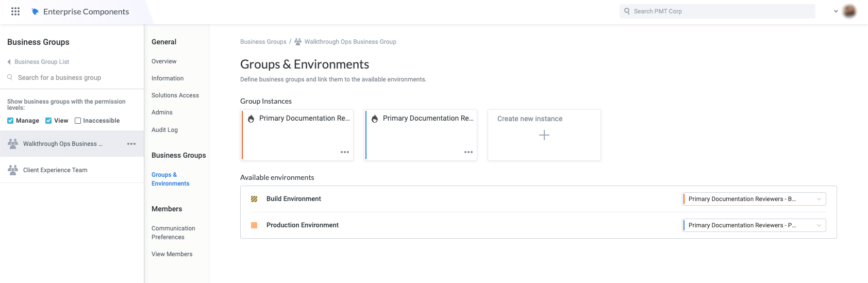Click the Enterprise Components logo icon
Screen dimensions: 868x283
[x=35, y=11]
